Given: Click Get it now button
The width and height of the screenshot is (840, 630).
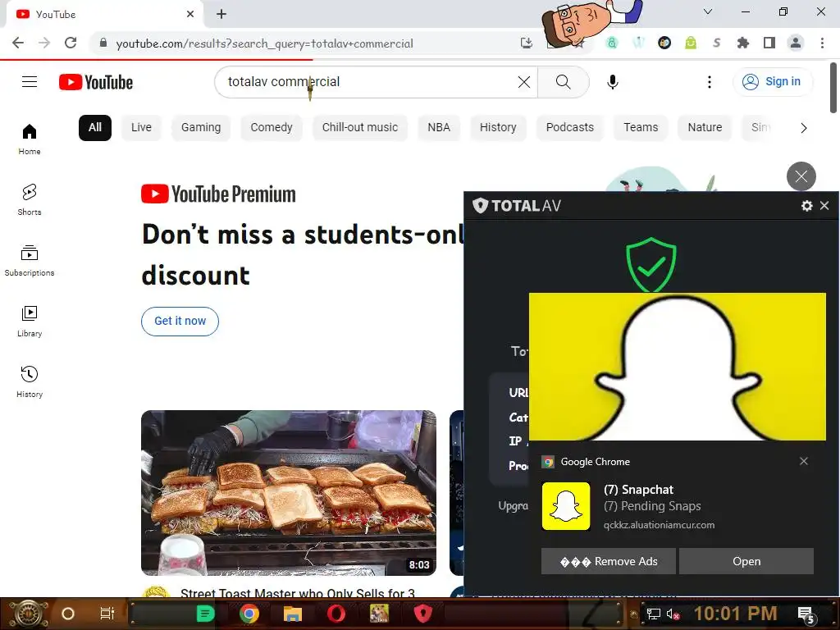Looking at the screenshot, I should click(x=180, y=321).
